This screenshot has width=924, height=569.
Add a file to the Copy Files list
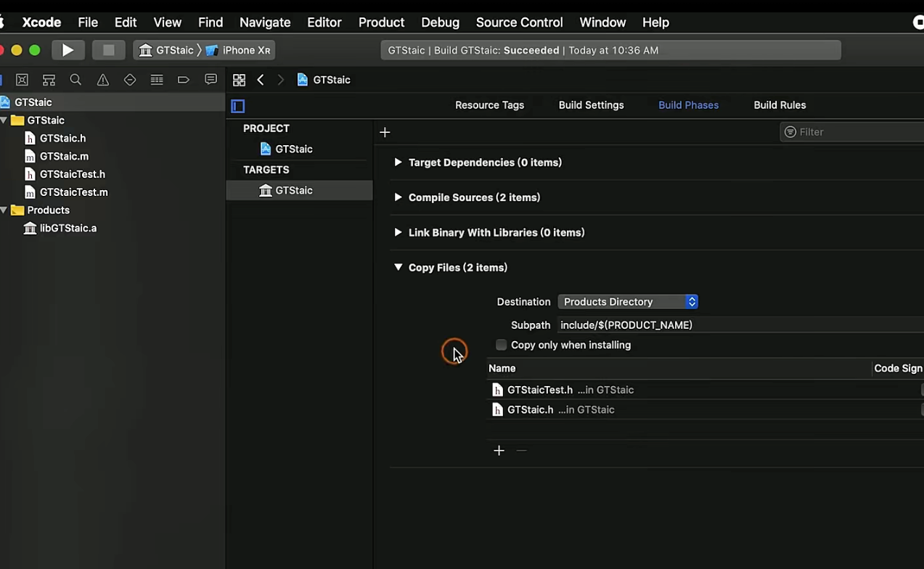click(499, 451)
